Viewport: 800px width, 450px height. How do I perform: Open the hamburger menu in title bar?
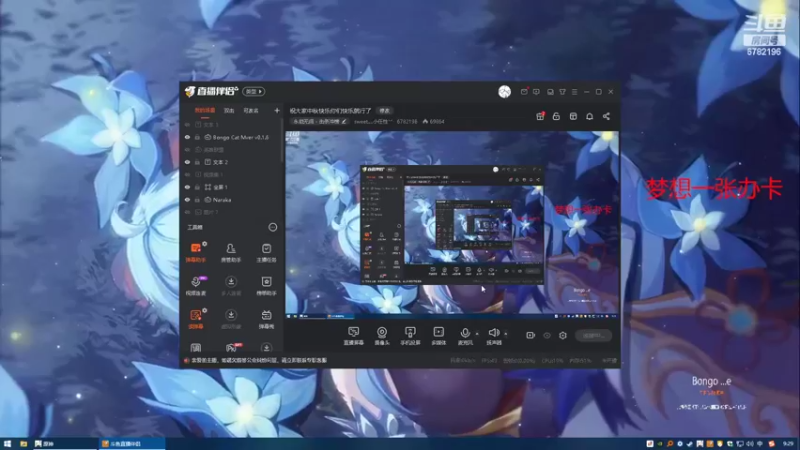pyautogui.click(x=574, y=92)
